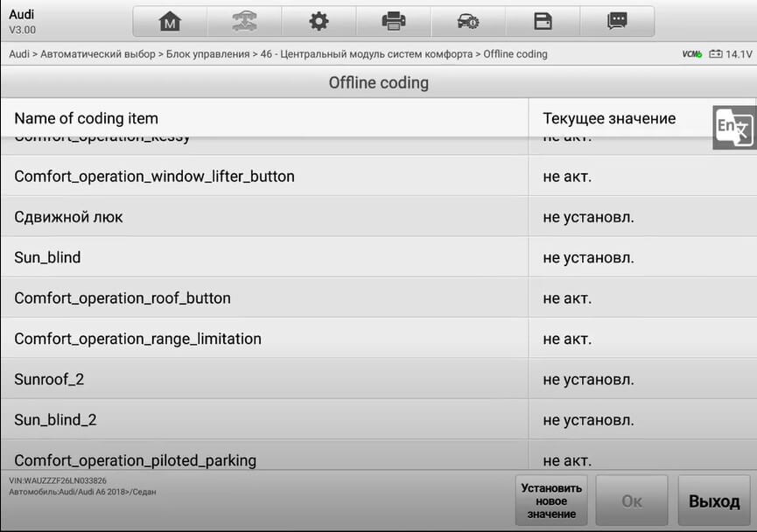
Task: Select Comfort_operation_window_lifter_button row
Action: 378,176
